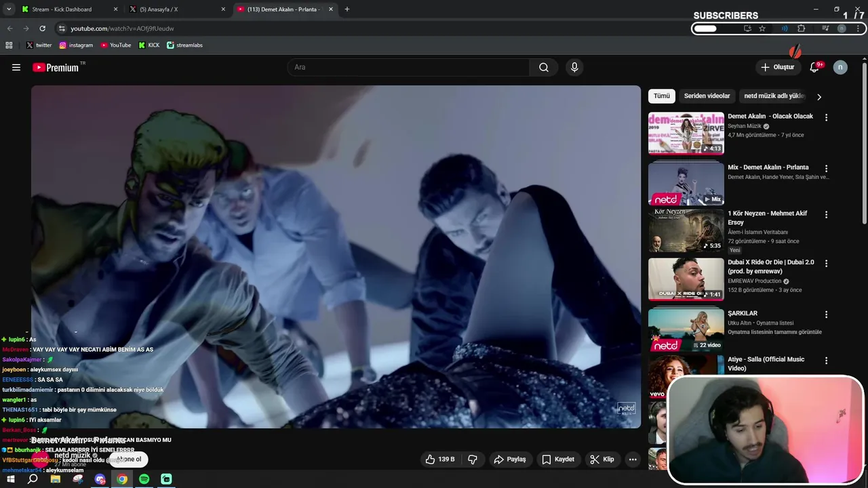
Task: Open more actions ellipsis under the video
Action: 633,459
